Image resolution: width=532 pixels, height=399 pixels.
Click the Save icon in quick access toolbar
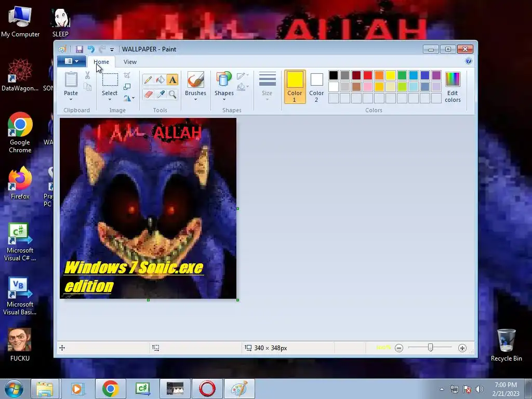pyautogui.click(x=79, y=49)
